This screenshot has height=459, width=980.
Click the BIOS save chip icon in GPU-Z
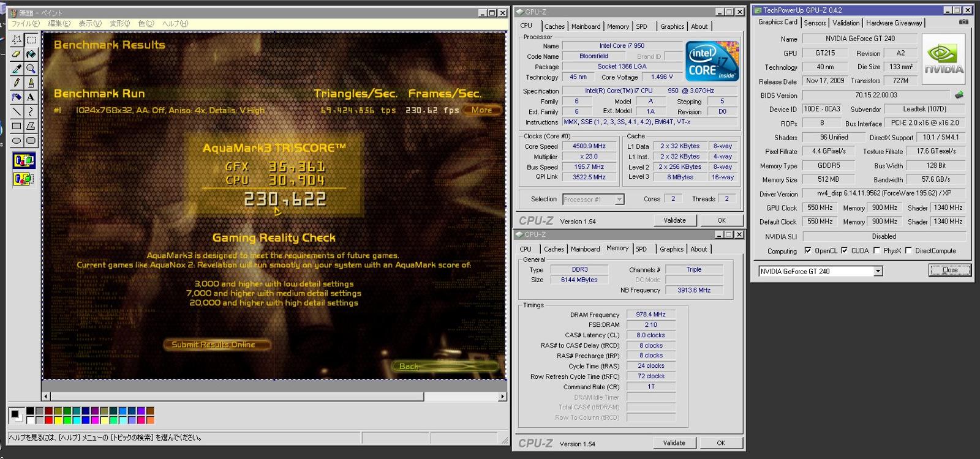(959, 95)
